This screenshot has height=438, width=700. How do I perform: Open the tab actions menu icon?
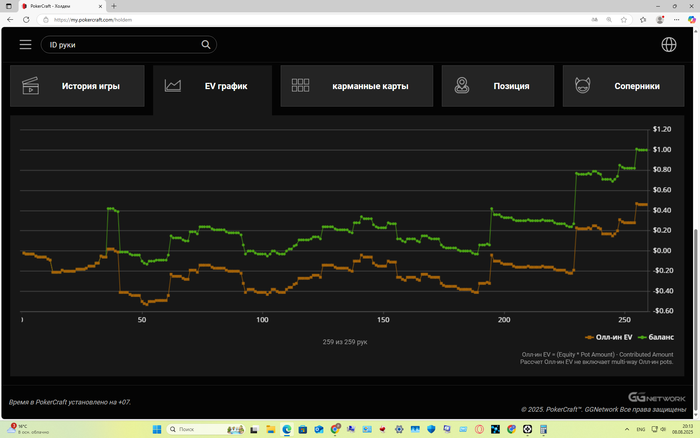8,6
